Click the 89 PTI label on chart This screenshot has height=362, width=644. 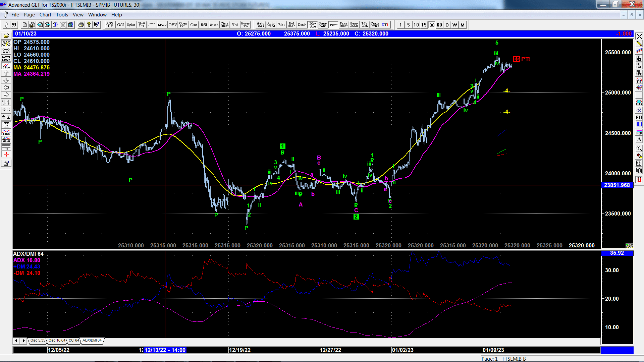pyautogui.click(x=521, y=59)
